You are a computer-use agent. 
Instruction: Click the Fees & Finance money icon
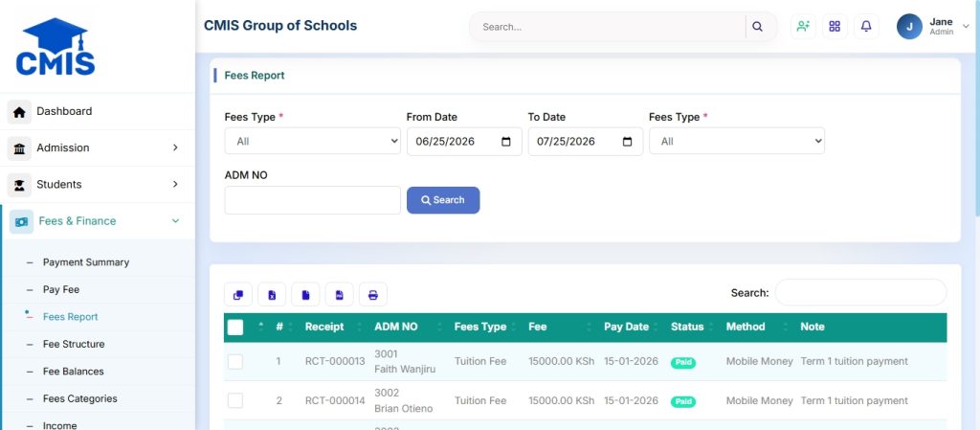tap(21, 222)
